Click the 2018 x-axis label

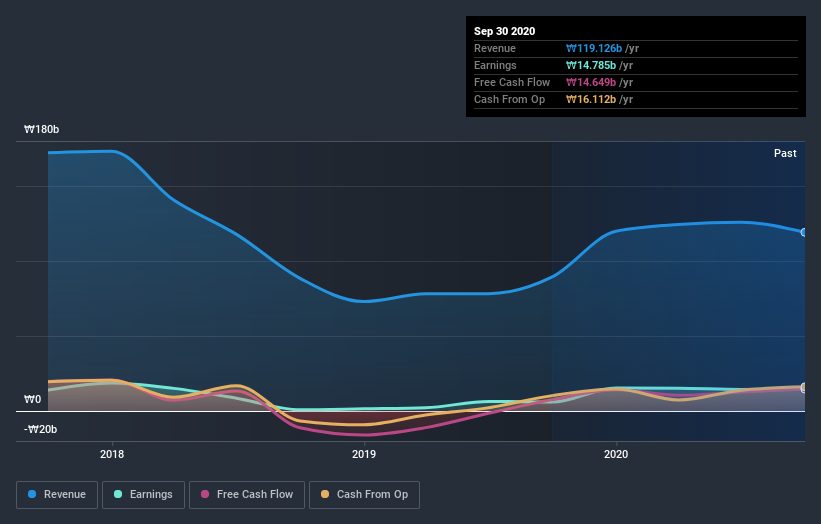pyautogui.click(x=112, y=454)
